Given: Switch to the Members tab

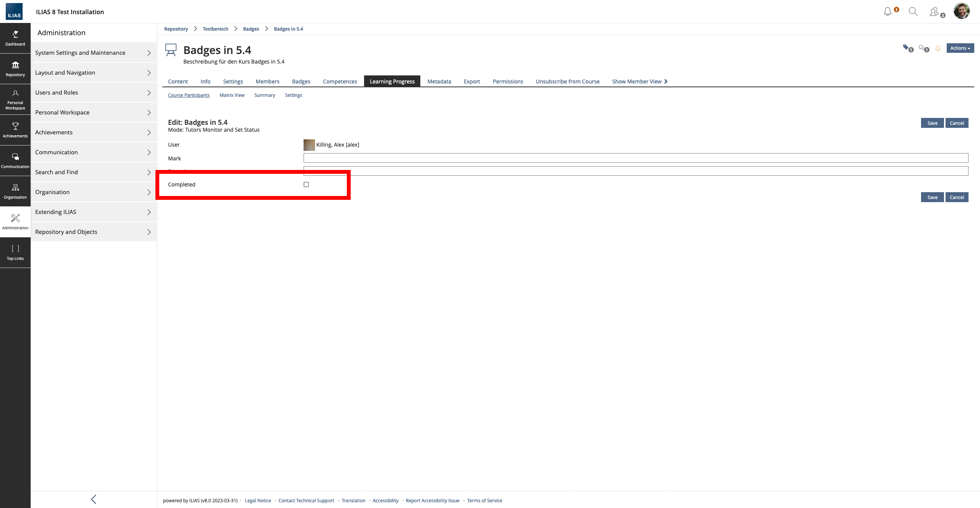Looking at the screenshot, I should coord(267,81).
